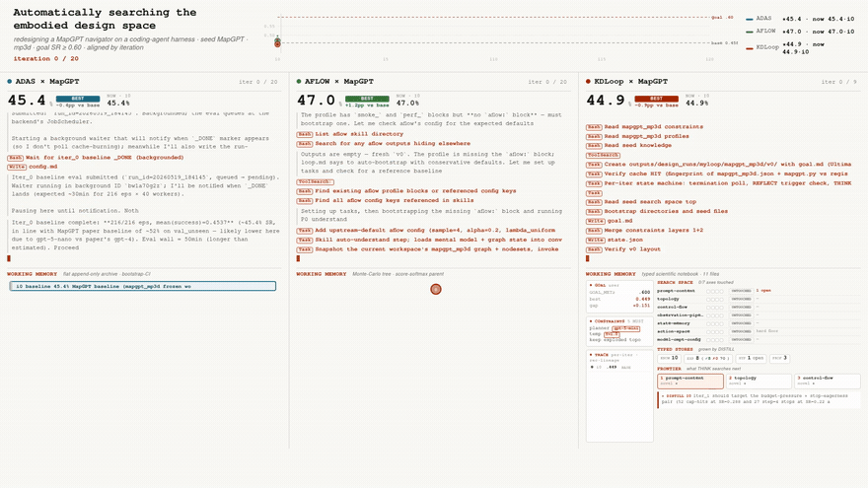The image size is (868, 488).
Task: Click the 44.9 score in KDLoop panel
Action: point(606,101)
